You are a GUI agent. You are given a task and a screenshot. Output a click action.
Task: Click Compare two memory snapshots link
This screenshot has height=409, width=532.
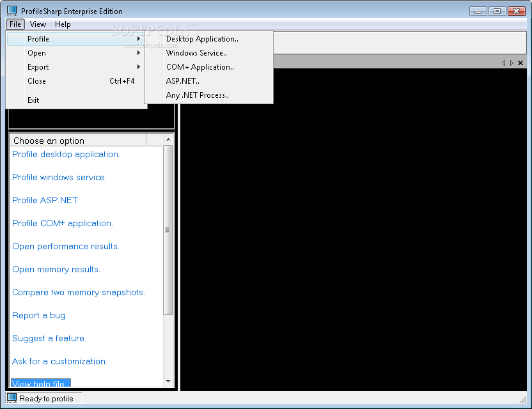pyautogui.click(x=79, y=292)
